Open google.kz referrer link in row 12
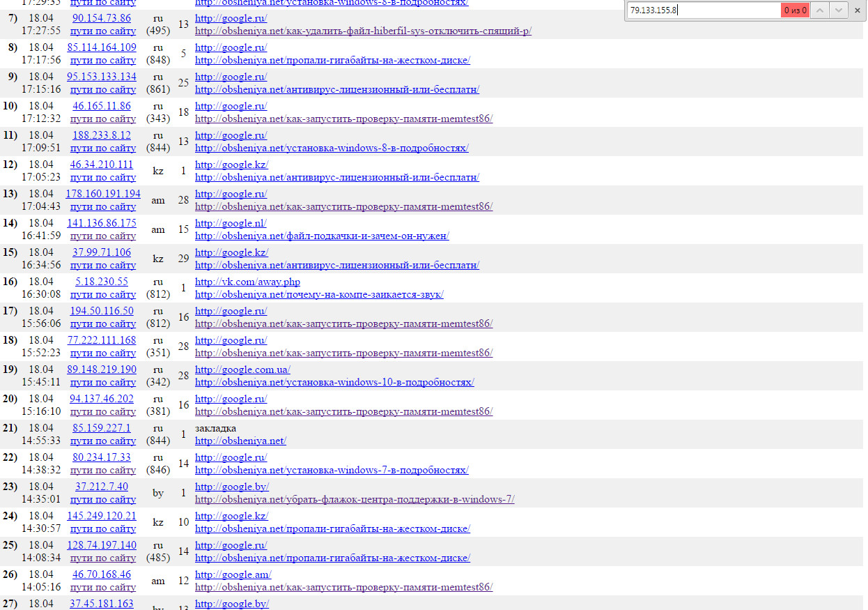The height and width of the screenshot is (610, 868). pos(231,165)
